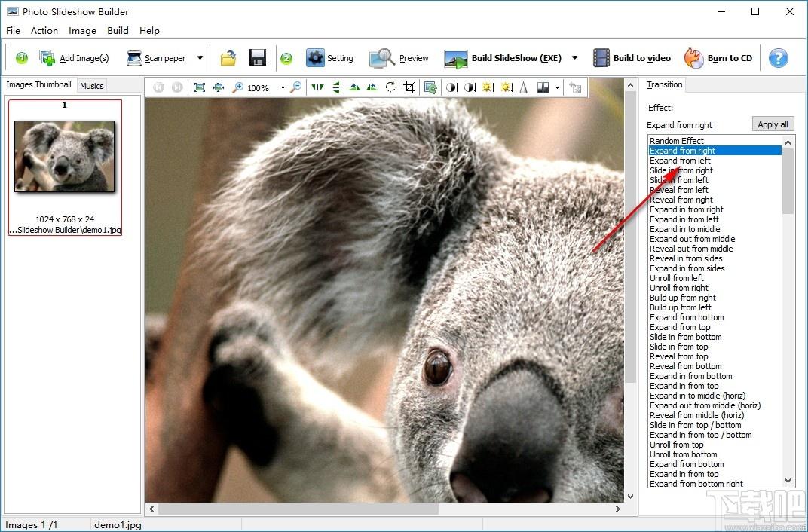Switch to the Musics tab
This screenshot has height=532, width=808.
pos(92,86)
